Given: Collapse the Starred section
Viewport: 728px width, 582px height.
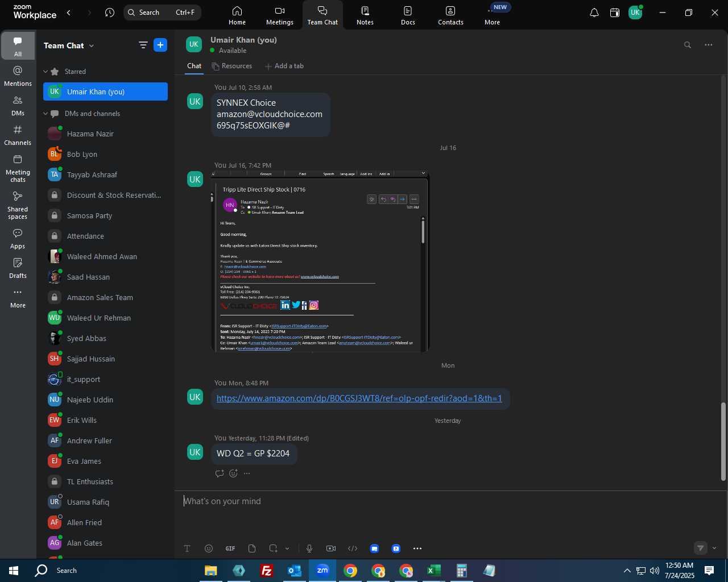Looking at the screenshot, I should 45,72.
